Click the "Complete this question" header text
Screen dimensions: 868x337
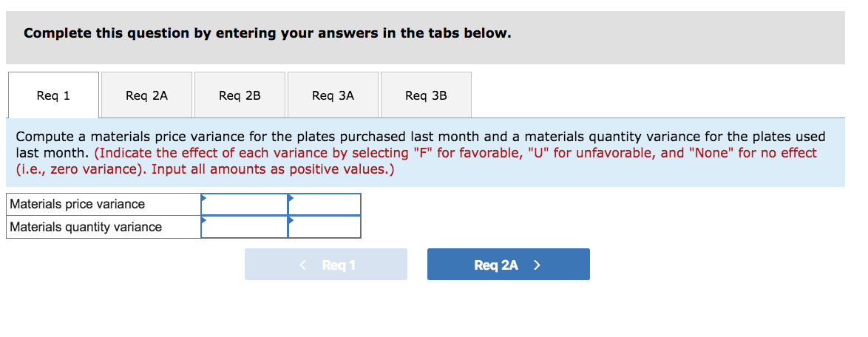pyautogui.click(x=267, y=33)
